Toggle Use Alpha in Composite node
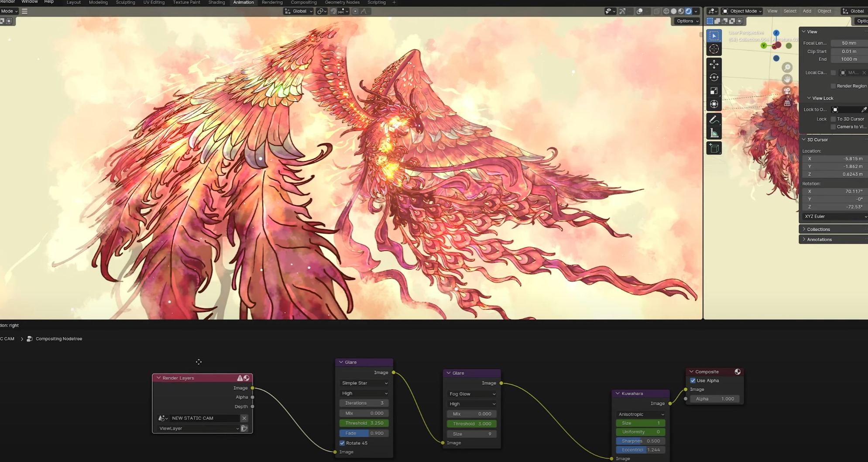The image size is (868, 462). tap(693, 381)
